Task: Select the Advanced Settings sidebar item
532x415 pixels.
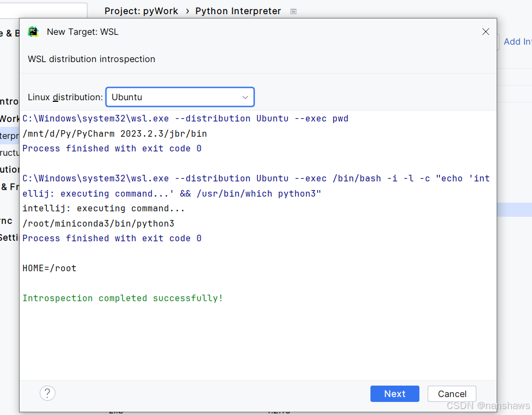Action: 10,237
